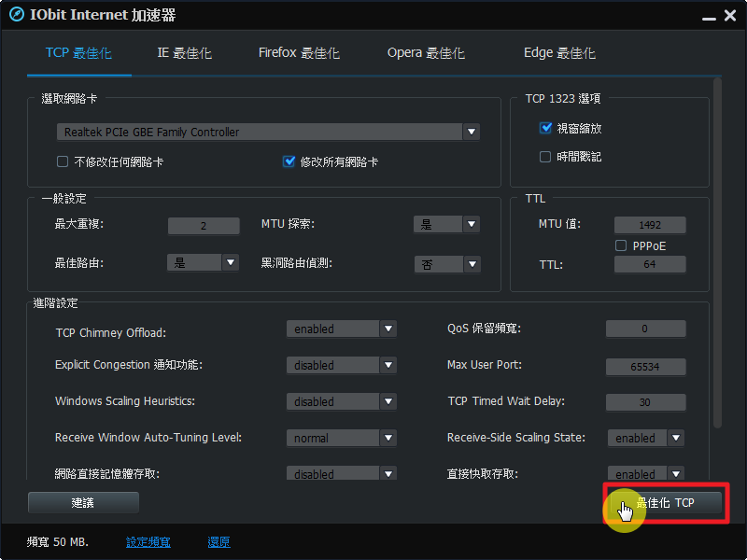This screenshot has height=560, width=747.
Task: Go to the Edge 最佳化 tab
Action: [559, 53]
